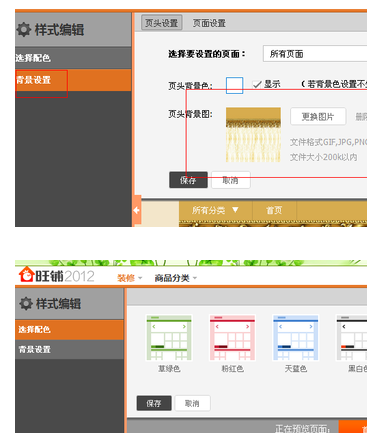Toggle the 显示 checkbox

[x=257, y=84]
